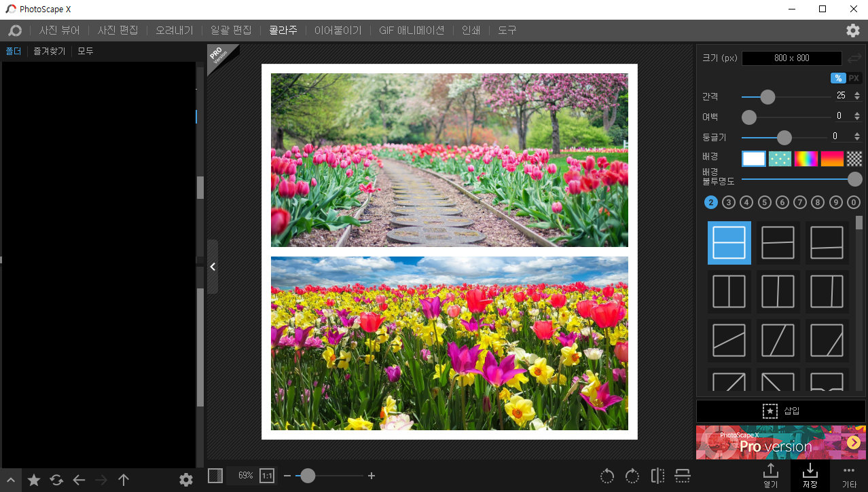This screenshot has width=868, height=492.
Task: Click the 간격 value stepper up arrow
Action: pos(857,92)
